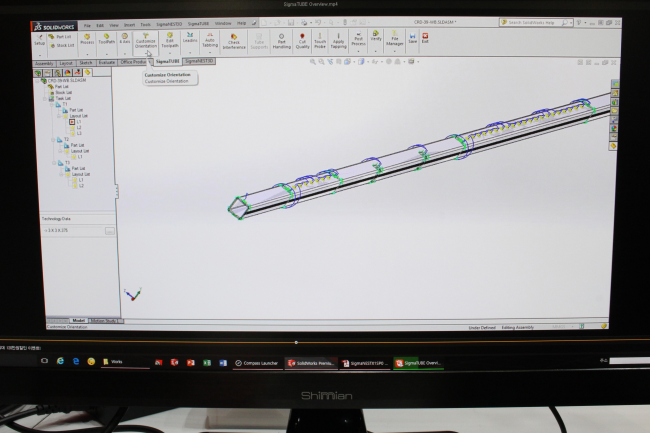Click the Cut Quality icon
Screen dimensions: 650x433
tap(303, 41)
